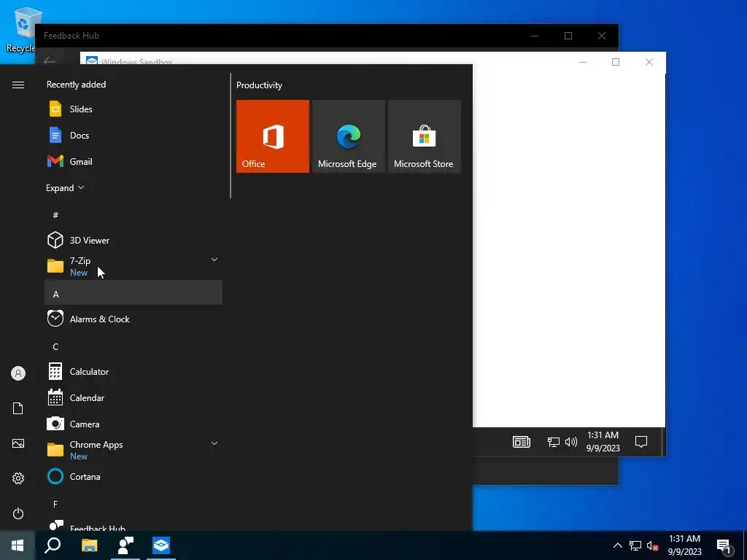Image resolution: width=747 pixels, height=560 pixels.
Task: Open File Explorer from taskbar
Action: pos(89,545)
